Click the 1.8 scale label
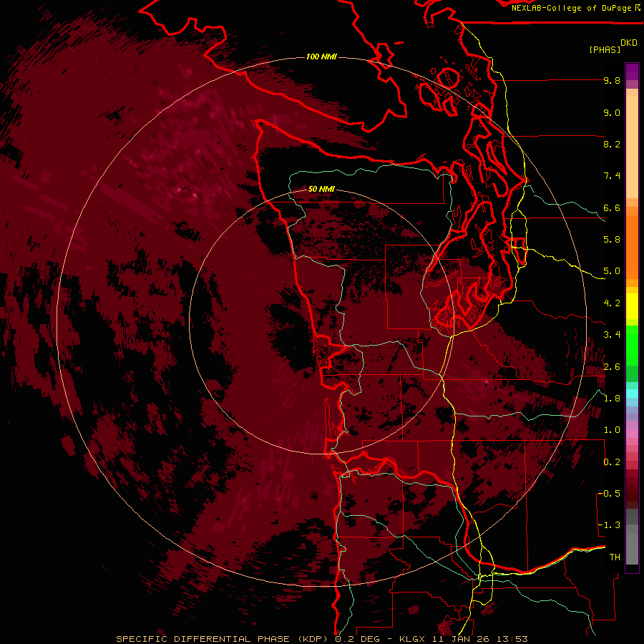The width and height of the screenshot is (644, 644). 612,399
